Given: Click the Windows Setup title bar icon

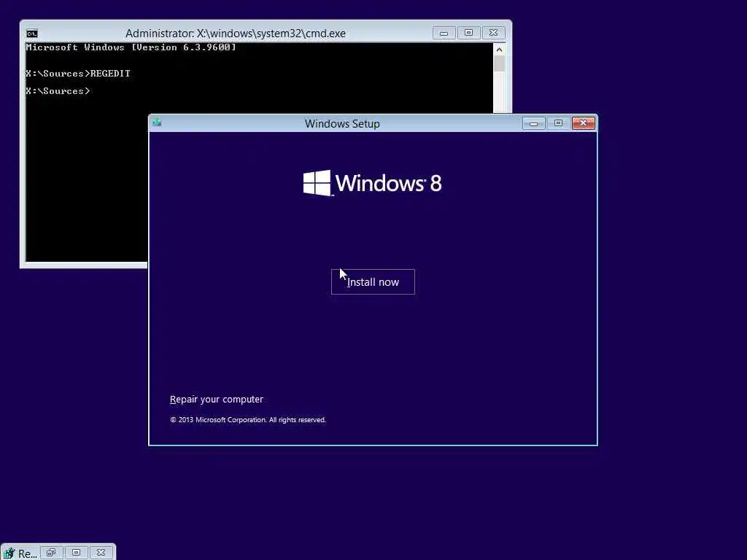Looking at the screenshot, I should (157, 122).
